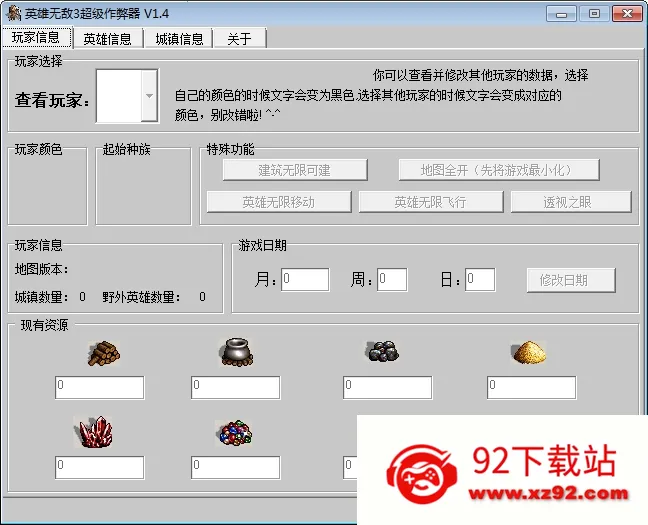Click the 透视之眼 button
Viewport: 648px width, 525px height.
click(x=571, y=202)
